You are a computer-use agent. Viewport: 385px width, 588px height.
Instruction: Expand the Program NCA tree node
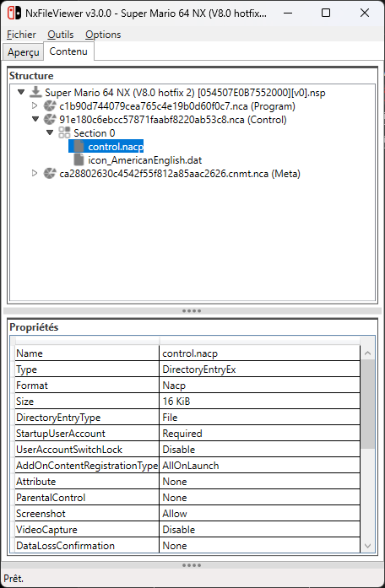35,106
